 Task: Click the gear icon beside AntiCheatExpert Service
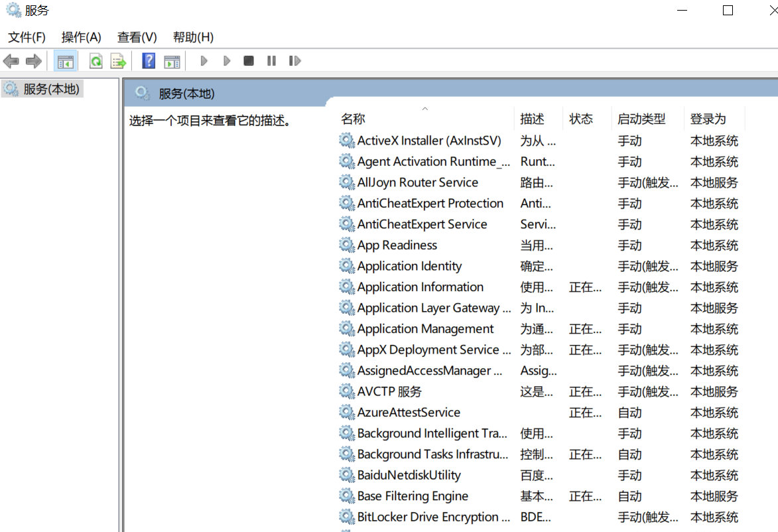[x=346, y=224]
